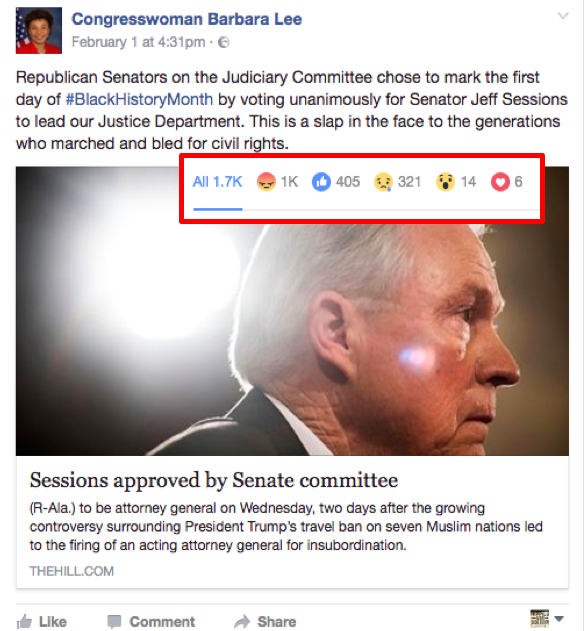Select the All 1.7K reactions tab
588x631 pixels.
[217, 182]
